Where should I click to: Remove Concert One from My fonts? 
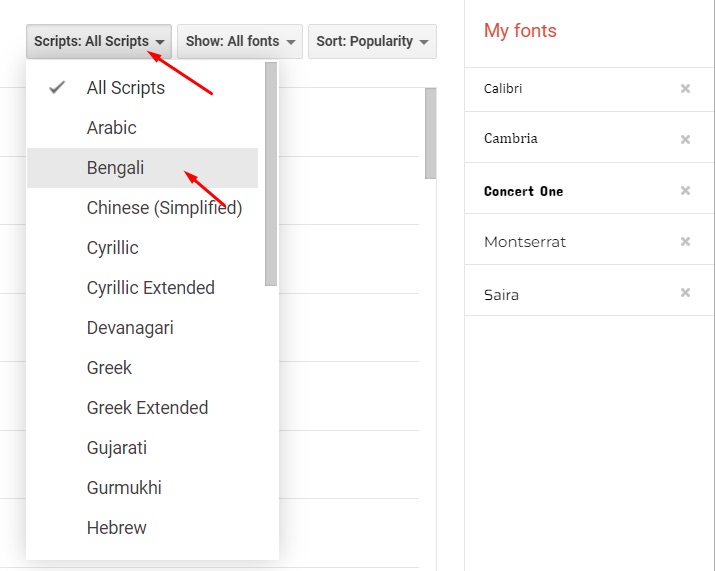coord(685,190)
